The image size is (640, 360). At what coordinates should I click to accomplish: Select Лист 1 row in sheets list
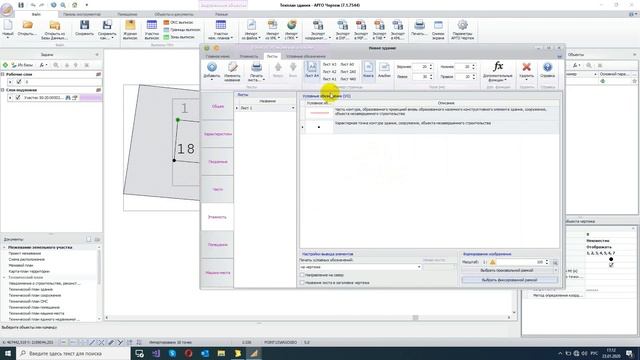[264, 108]
